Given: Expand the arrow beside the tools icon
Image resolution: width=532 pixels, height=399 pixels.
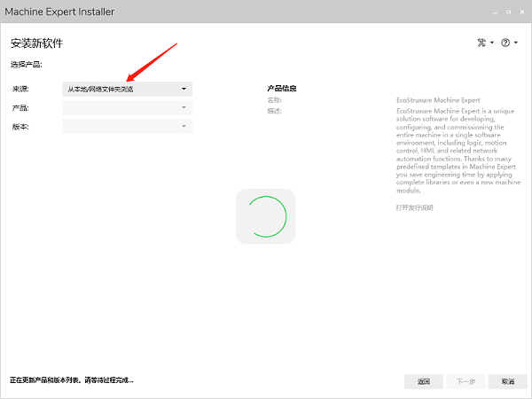Looking at the screenshot, I should coord(492,43).
